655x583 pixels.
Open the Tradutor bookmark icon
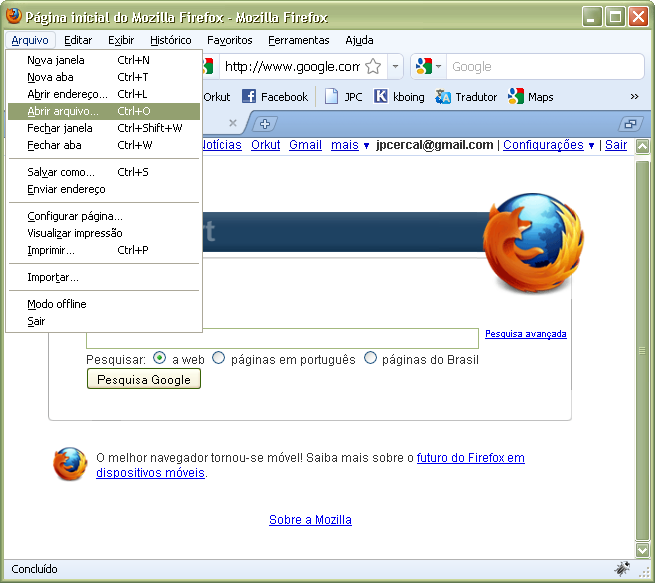442,96
